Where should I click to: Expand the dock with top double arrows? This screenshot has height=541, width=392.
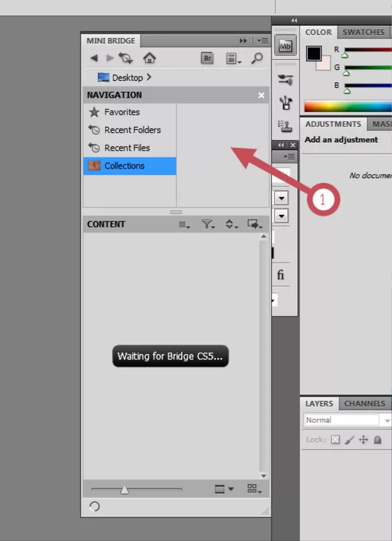(x=294, y=20)
